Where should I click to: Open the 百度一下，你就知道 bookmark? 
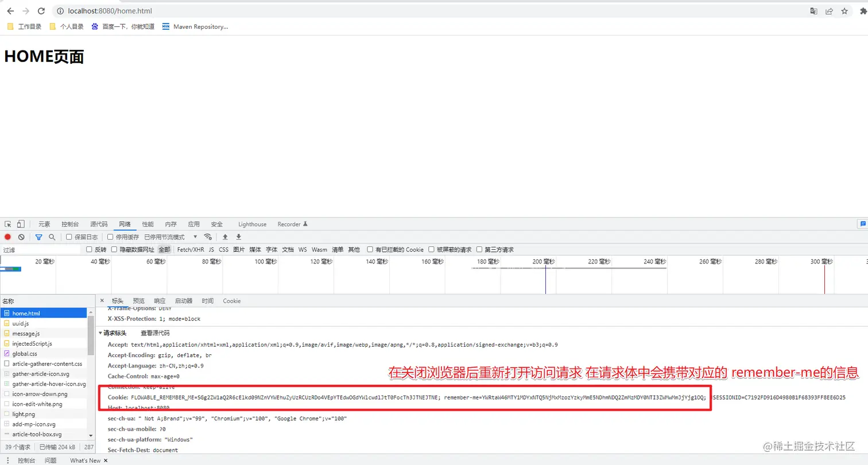[x=123, y=26]
